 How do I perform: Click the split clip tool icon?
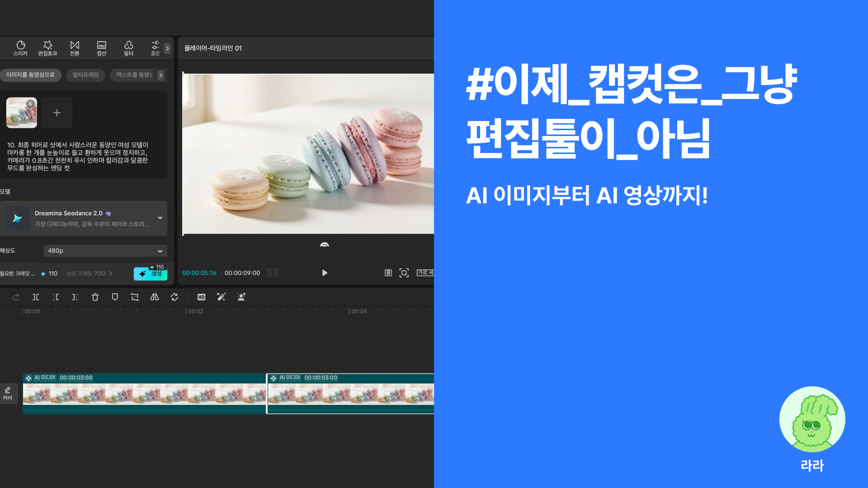(36, 297)
